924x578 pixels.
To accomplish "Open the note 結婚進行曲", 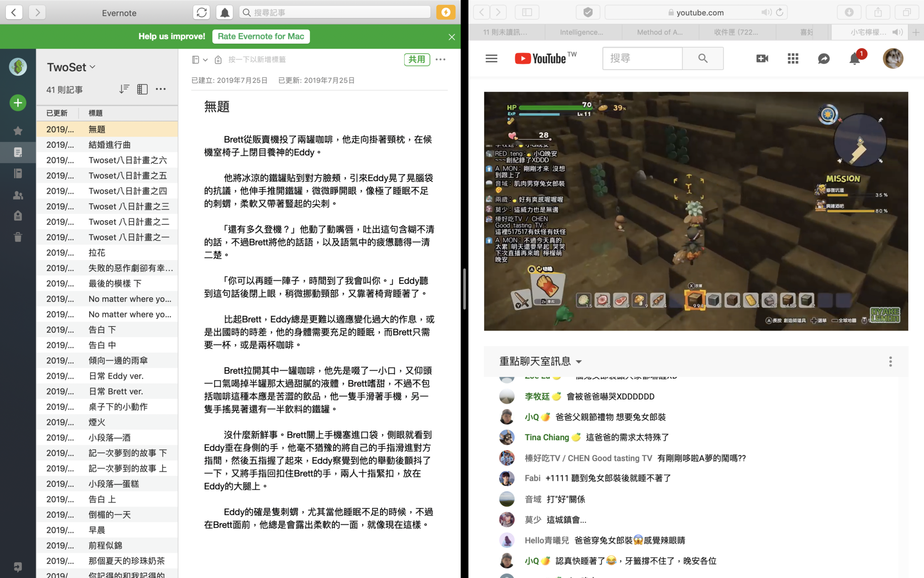I will coord(107,144).
